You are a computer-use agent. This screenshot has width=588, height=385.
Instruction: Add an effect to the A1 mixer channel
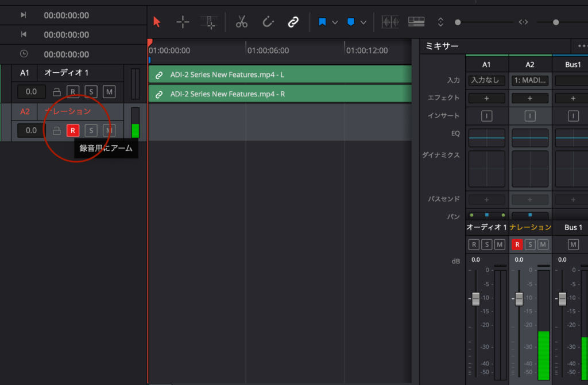(486, 98)
